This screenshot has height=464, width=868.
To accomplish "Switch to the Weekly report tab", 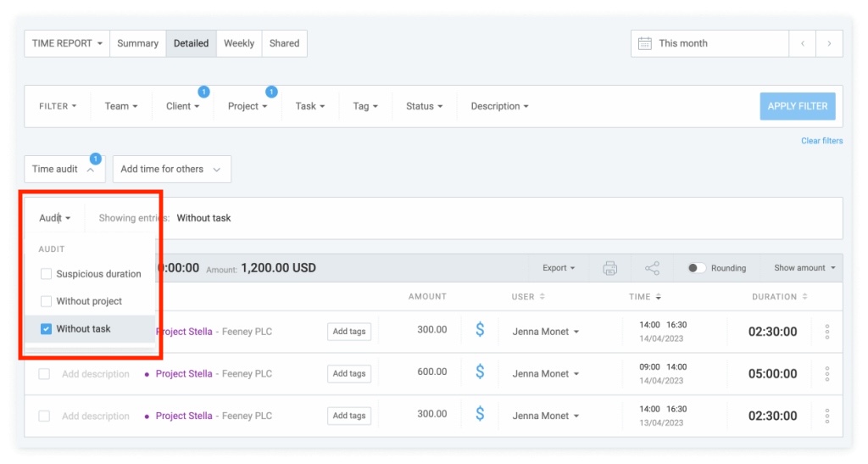I will [238, 43].
